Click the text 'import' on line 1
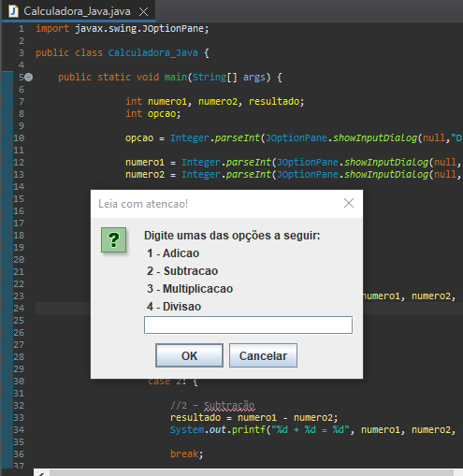 [x=52, y=29]
